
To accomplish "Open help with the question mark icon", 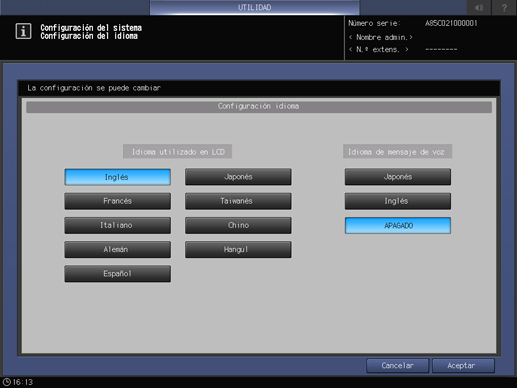I will 504,7.
